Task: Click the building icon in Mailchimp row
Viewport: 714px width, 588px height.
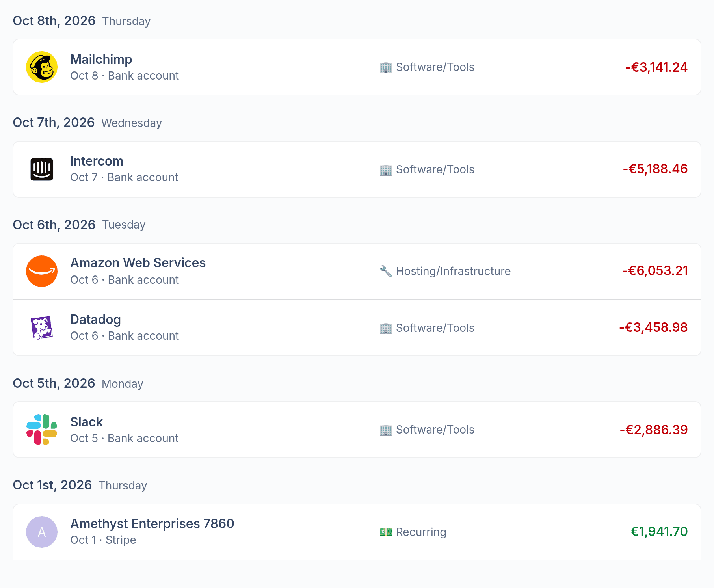Action: [386, 67]
